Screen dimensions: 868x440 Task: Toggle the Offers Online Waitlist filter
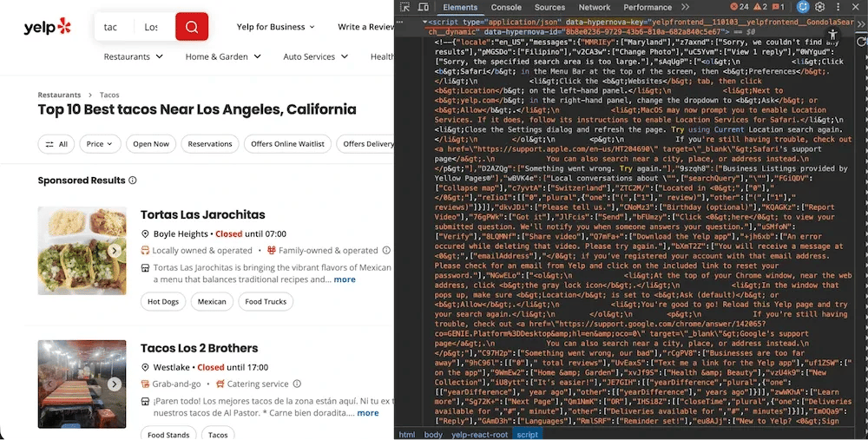coord(287,144)
